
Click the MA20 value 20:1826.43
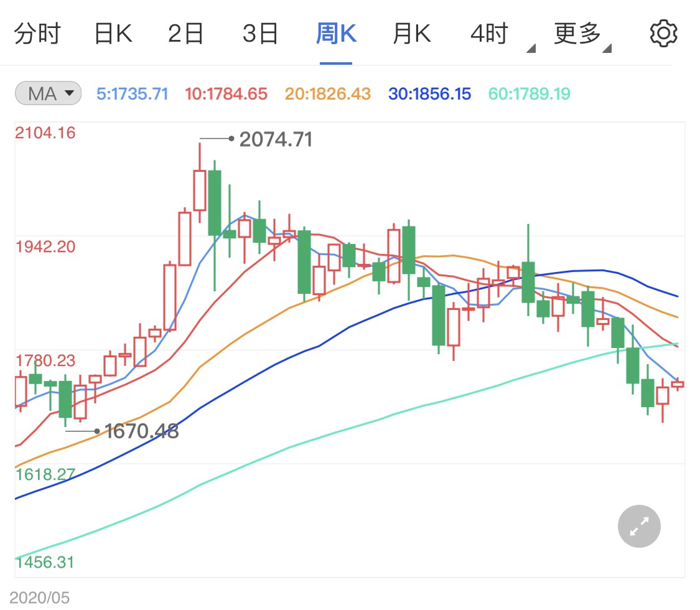pos(328,94)
